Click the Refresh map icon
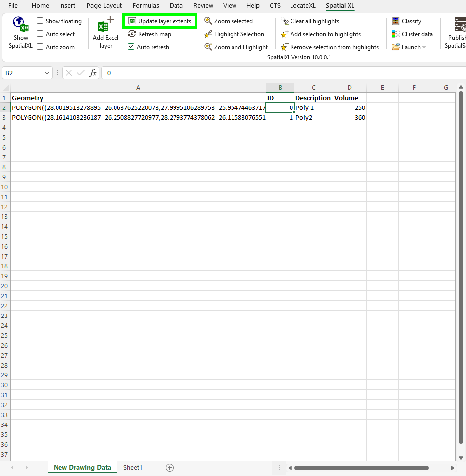 [132, 34]
